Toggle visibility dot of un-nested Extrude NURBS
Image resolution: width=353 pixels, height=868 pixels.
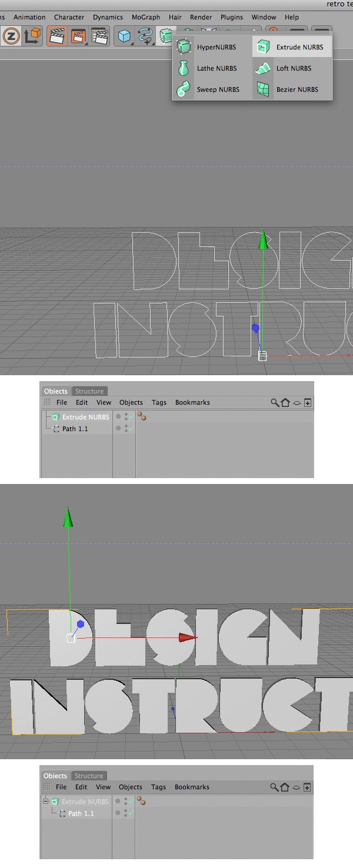[x=118, y=416]
